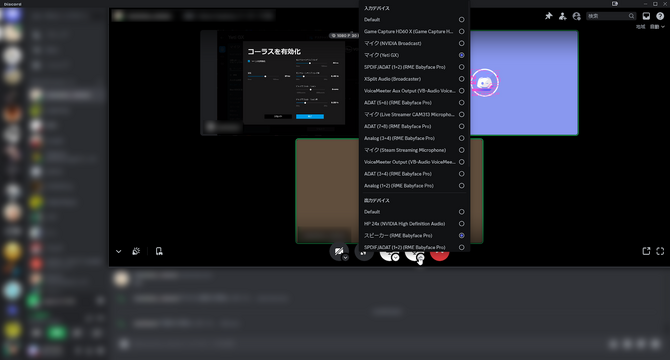Collapse the call view with the chevron
This screenshot has height=360, width=670.
118,252
